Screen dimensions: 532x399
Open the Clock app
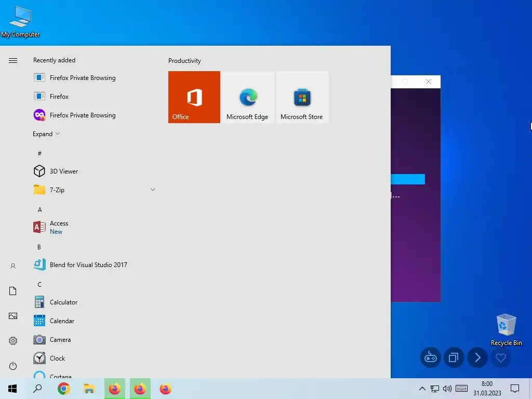(x=94, y=358)
